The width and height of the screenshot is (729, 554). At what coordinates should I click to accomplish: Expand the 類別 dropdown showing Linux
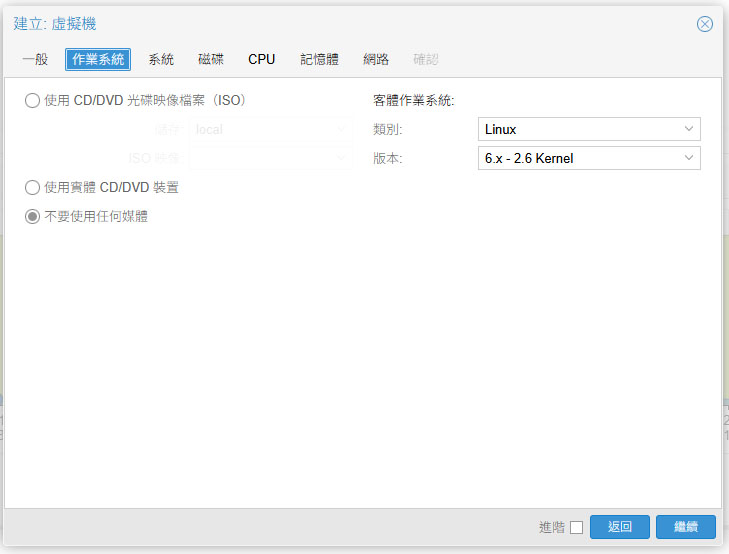point(589,129)
